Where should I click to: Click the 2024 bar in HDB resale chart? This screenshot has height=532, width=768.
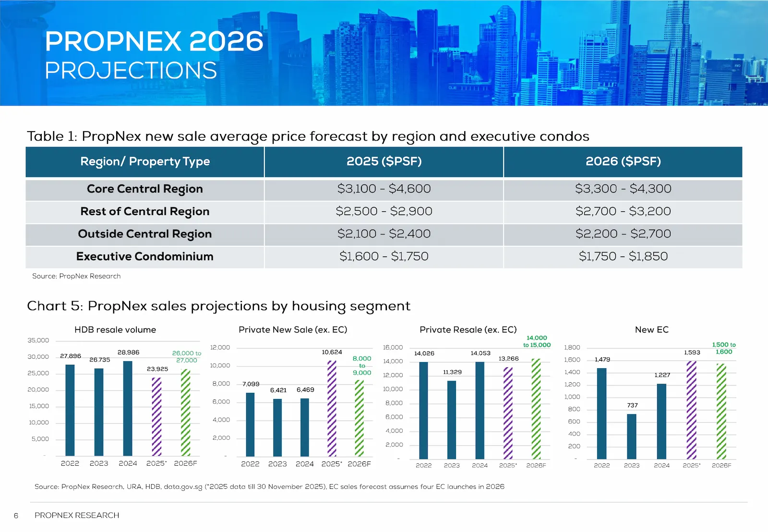pos(128,409)
